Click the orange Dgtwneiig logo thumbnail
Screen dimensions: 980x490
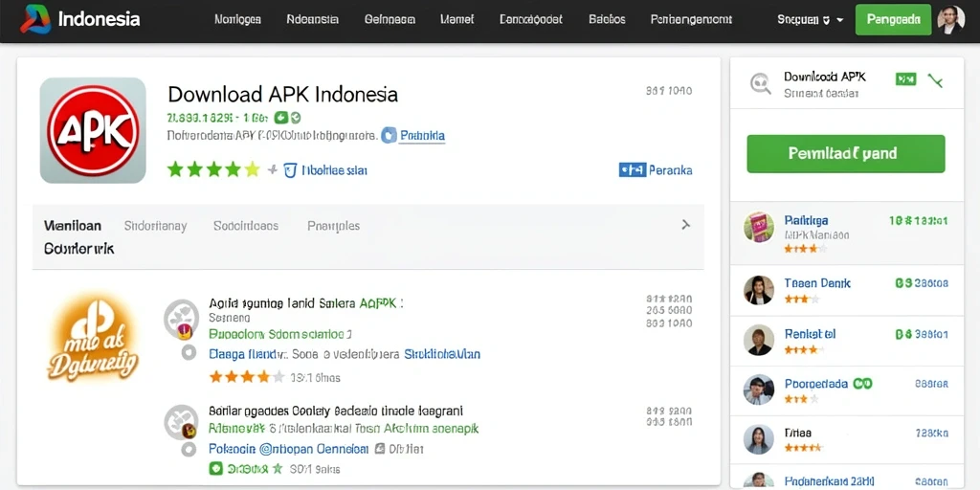coord(93,340)
